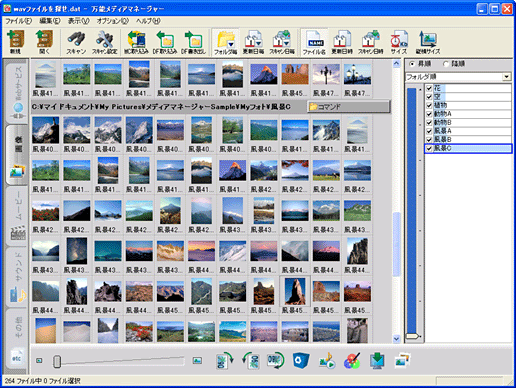The width and height of the screenshot is (516, 388).
Task: Switch to the その他 etc sidebar tab
Action: (x=17, y=338)
